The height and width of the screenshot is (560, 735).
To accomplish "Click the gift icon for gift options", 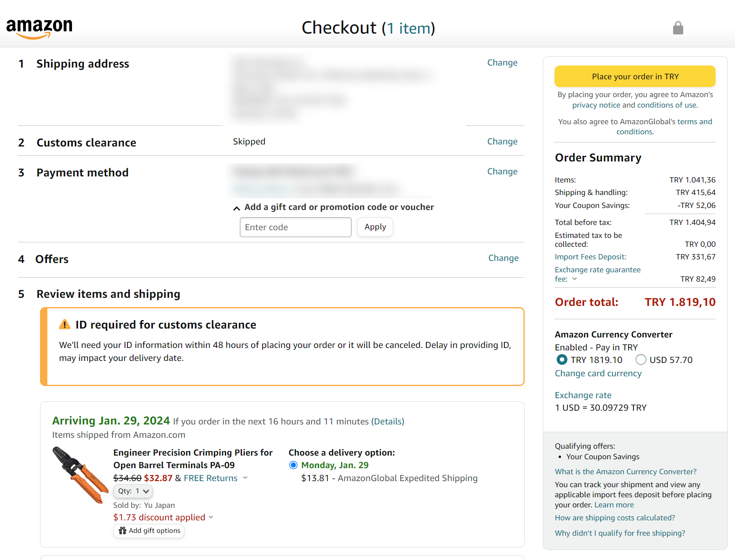I will point(123,530).
